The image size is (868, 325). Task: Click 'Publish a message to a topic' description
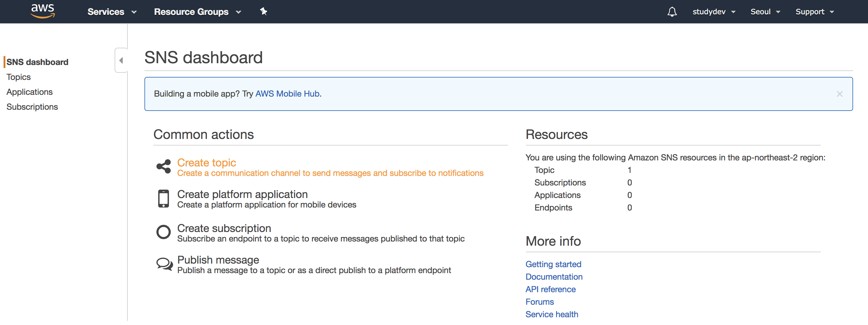coord(314,270)
